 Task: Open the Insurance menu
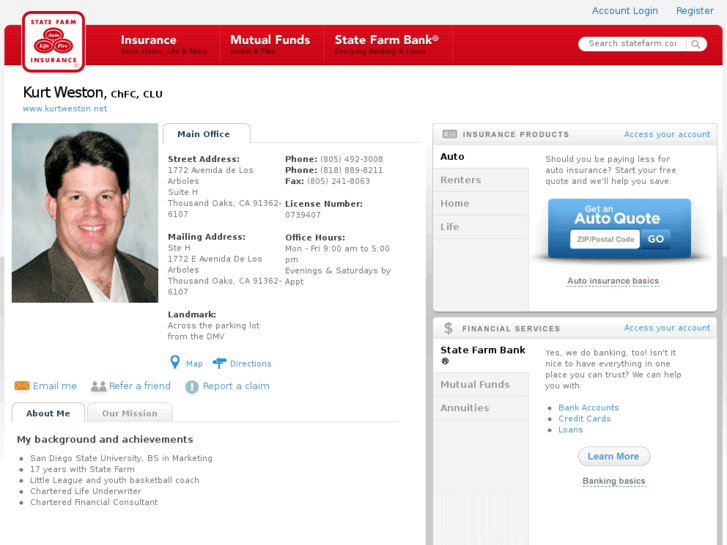click(164, 45)
